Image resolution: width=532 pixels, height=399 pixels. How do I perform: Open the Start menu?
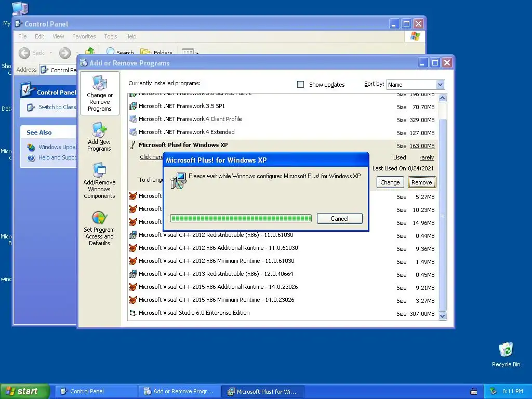[x=25, y=391]
